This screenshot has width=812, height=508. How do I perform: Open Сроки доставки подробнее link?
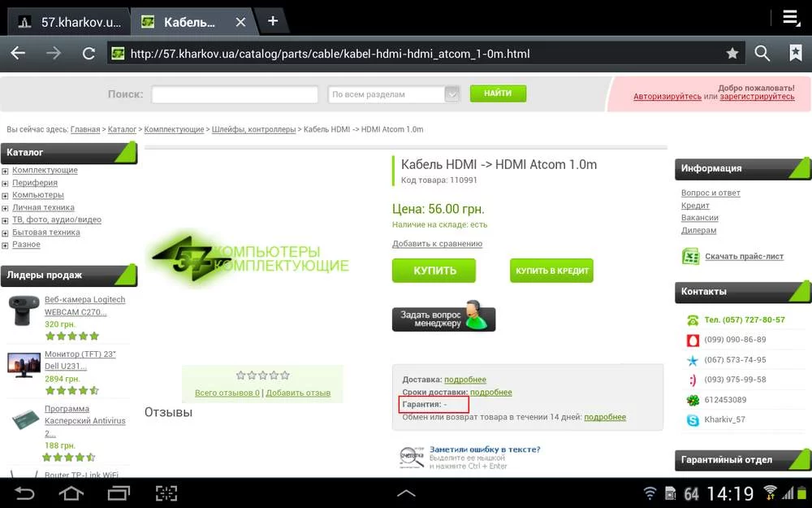(491, 392)
